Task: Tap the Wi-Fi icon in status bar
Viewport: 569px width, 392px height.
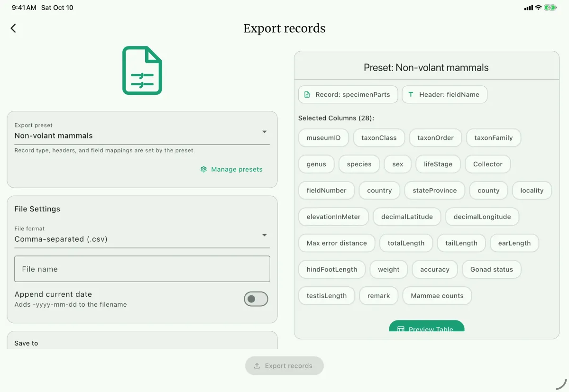Action: point(538,8)
